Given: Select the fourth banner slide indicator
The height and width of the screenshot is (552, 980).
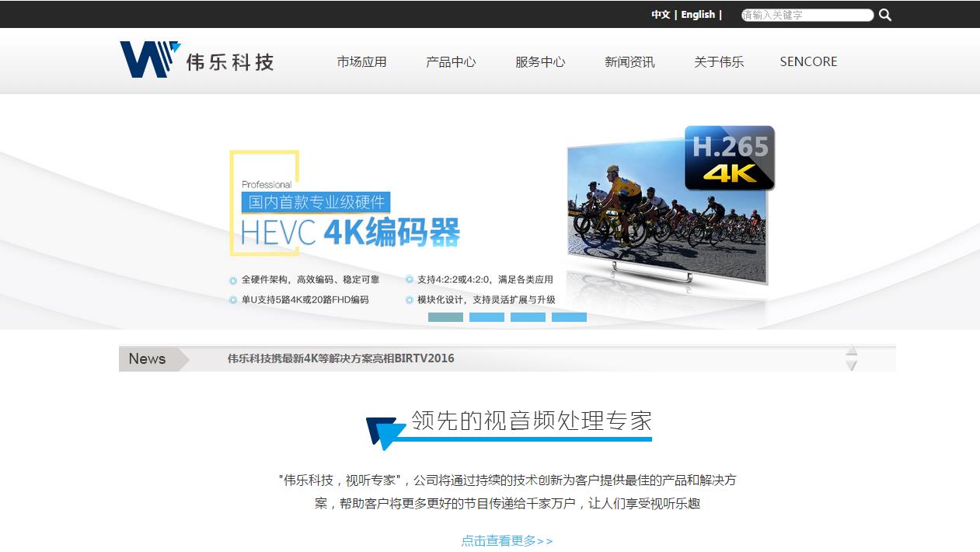Looking at the screenshot, I should (569, 317).
